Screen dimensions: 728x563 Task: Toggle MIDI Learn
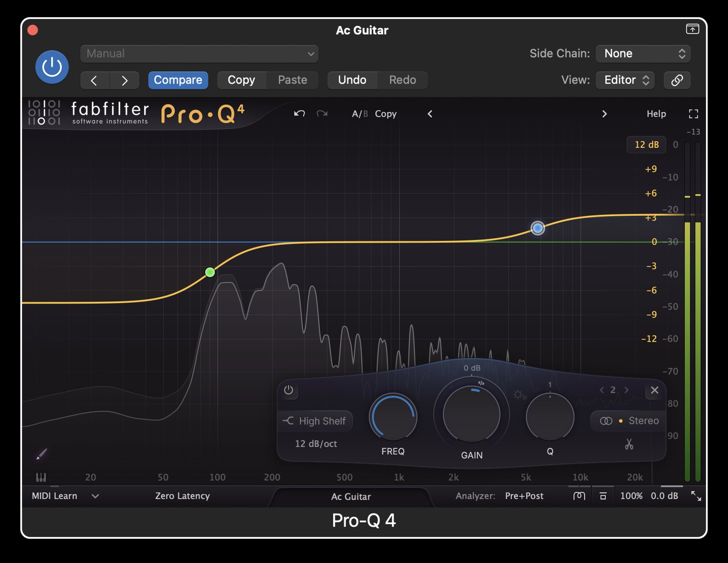click(55, 496)
